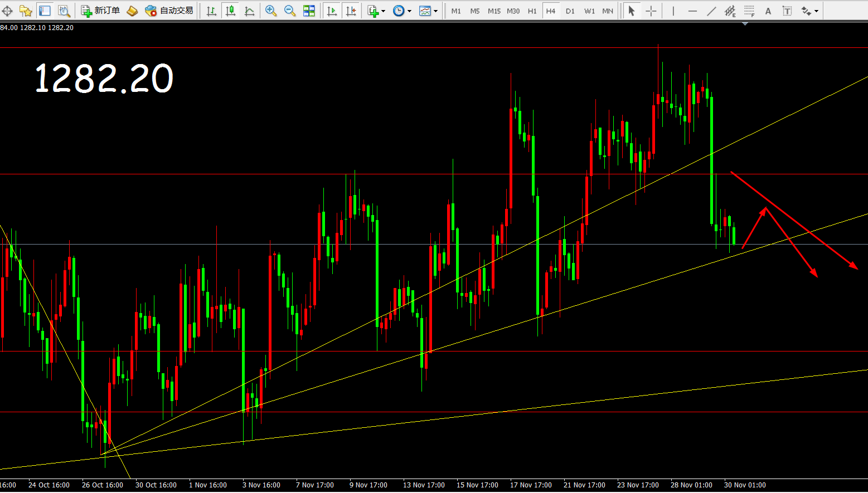The height and width of the screenshot is (493, 868).
Task: Select the equidistant channel tool
Action: tap(730, 11)
